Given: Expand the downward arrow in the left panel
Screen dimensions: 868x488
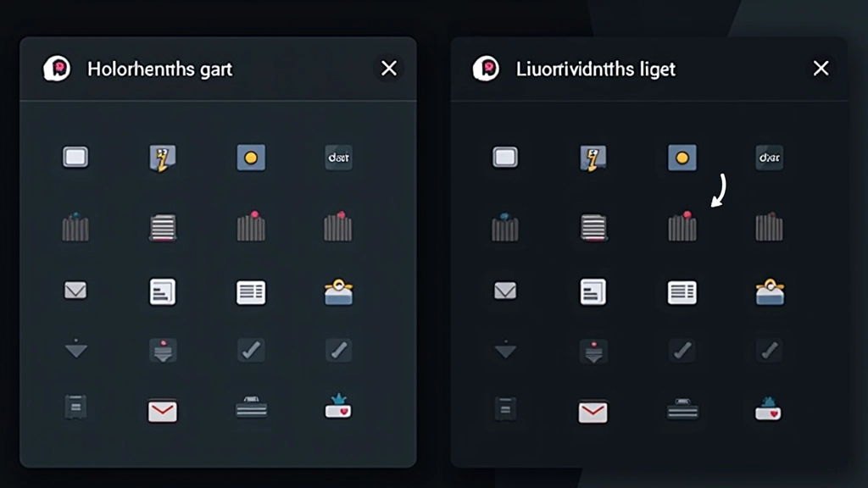Looking at the screenshot, I should click(x=75, y=350).
